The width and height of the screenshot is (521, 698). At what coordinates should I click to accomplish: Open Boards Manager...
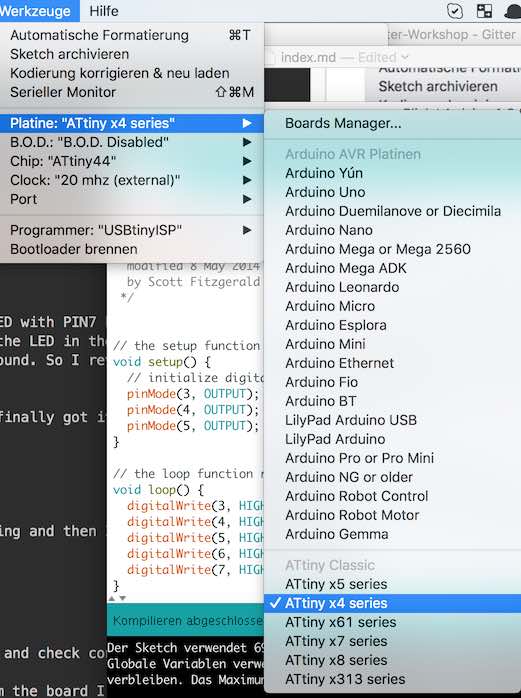coord(392,123)
